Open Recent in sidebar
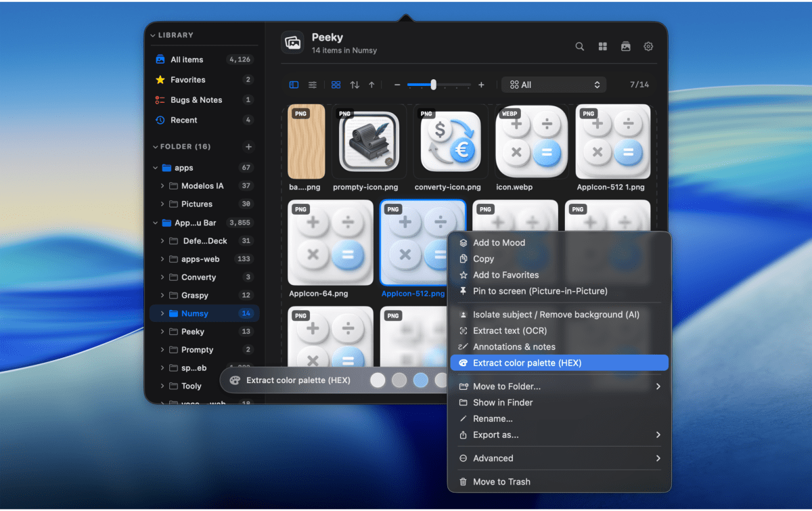Screen dimensions: 812x511 coord(204,120)
